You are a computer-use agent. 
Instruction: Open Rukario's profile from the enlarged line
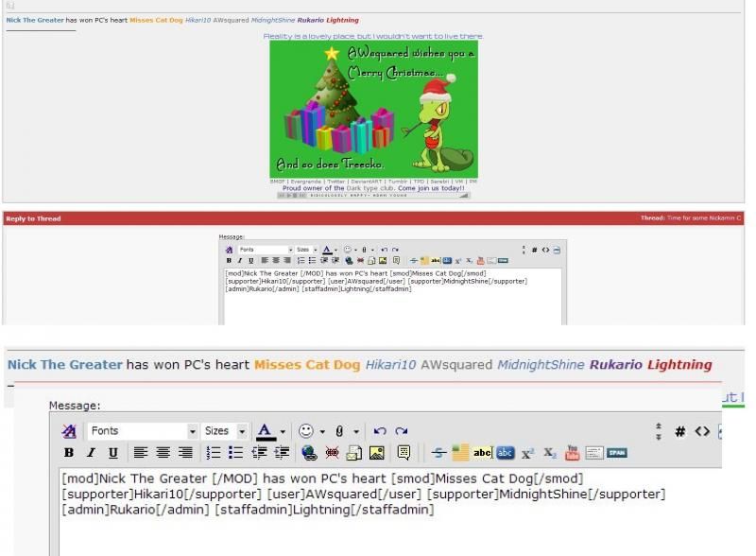pos(616,365)
